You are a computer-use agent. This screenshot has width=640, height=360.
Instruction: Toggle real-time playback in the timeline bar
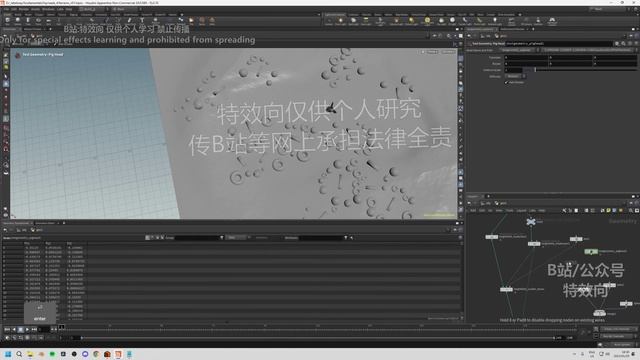tap(7, 338)
